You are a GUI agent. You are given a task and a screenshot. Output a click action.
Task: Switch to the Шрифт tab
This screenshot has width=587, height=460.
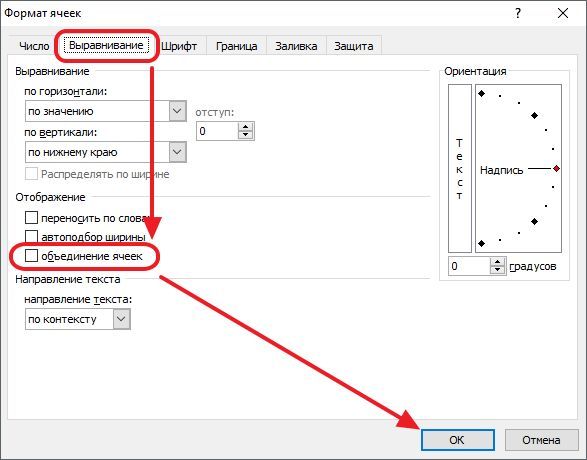click(x=179, y=46)
